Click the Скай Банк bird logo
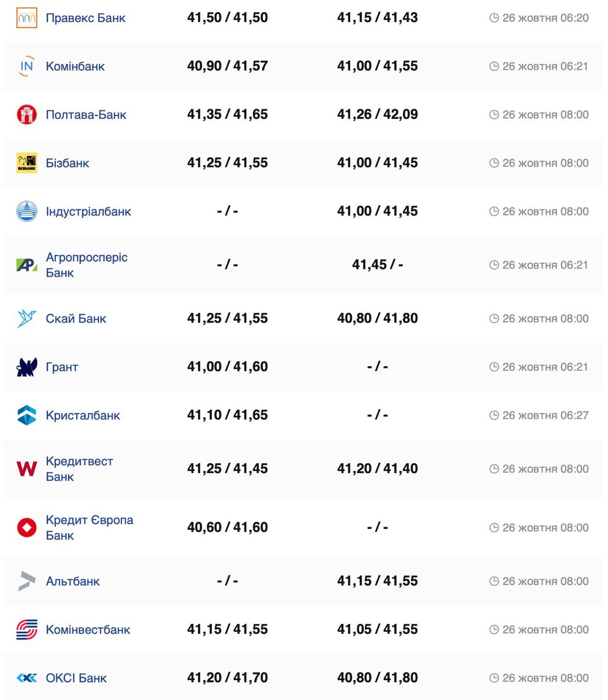608x700 pixels. coord(27,318)
